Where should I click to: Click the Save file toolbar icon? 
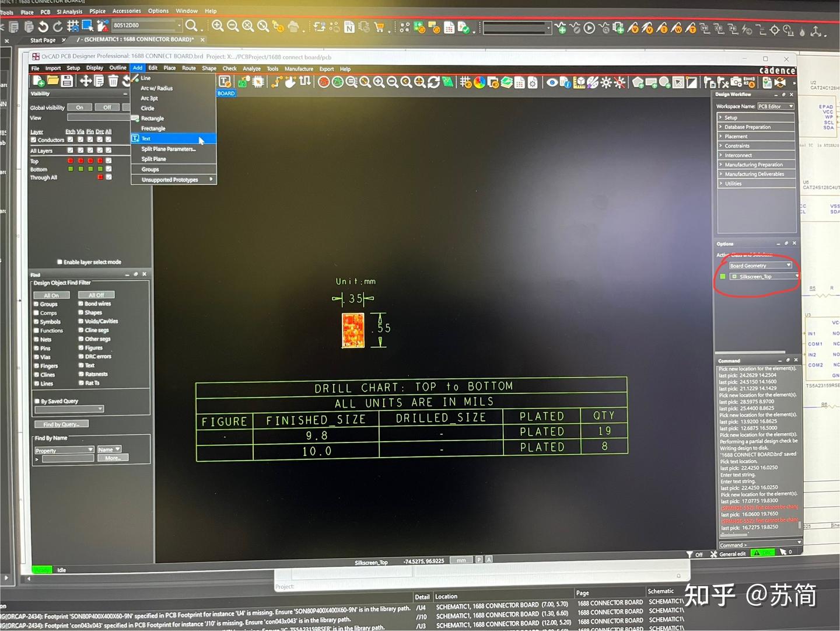[x=67, y=81]
